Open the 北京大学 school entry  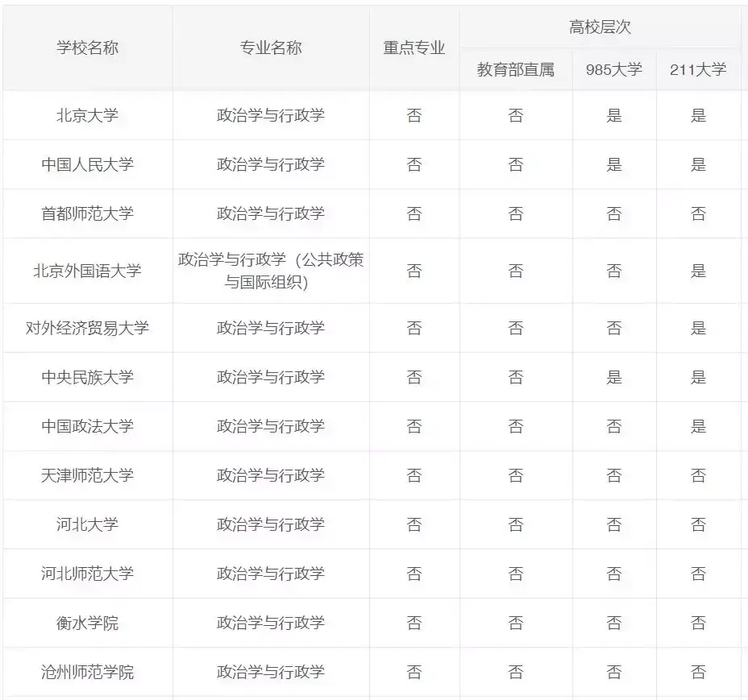coord(87,115)
